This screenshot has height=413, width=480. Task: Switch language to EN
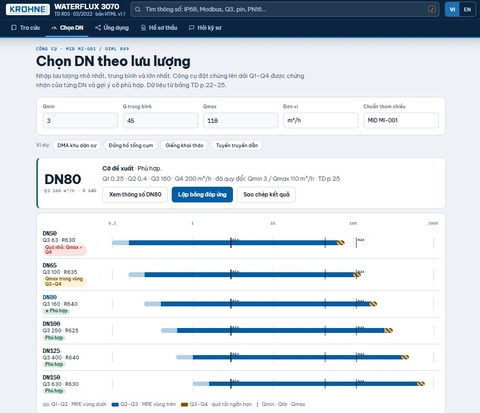click(x=467, y=9)
